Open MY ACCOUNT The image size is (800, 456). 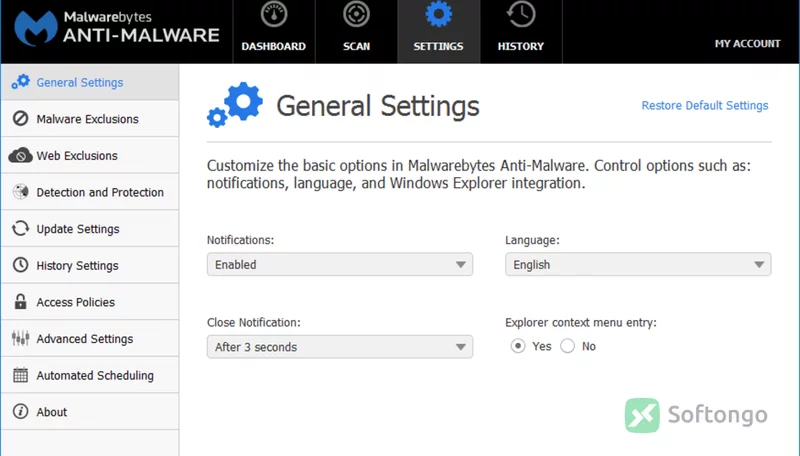click(x=747, y=44)
